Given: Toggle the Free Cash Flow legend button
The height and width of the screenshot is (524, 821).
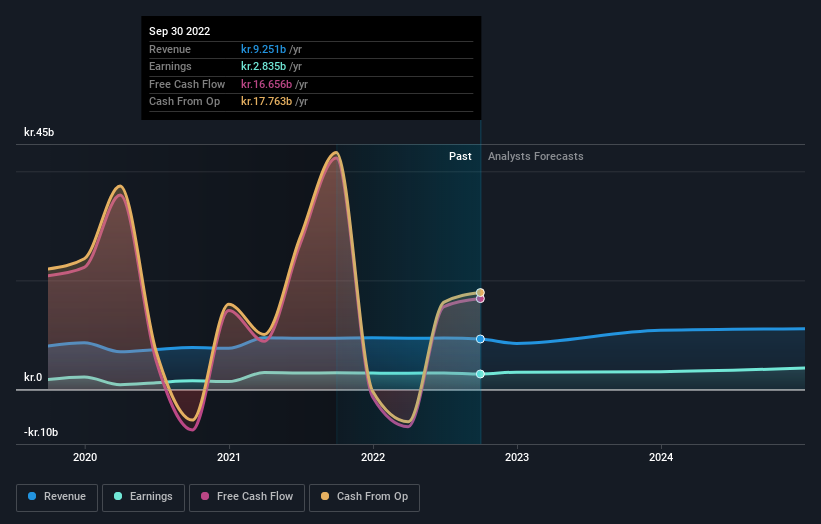Looking at the screenshot, I should pos(247,497).
